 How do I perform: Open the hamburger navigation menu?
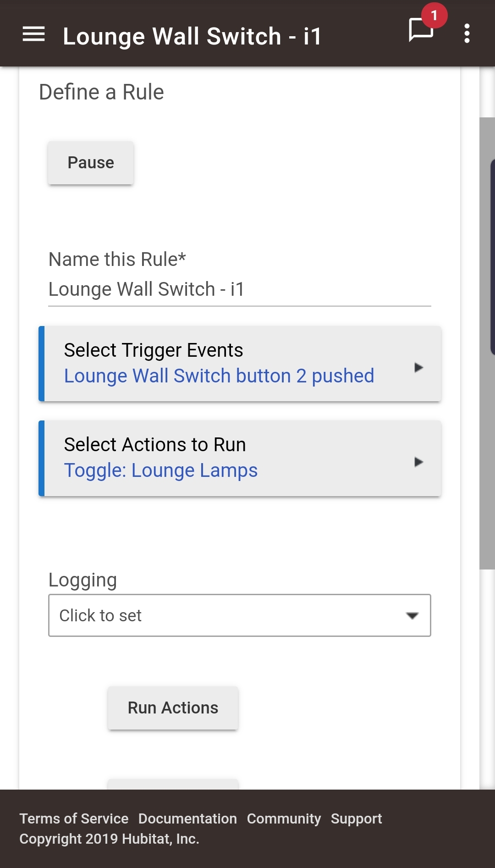(33, 34)
